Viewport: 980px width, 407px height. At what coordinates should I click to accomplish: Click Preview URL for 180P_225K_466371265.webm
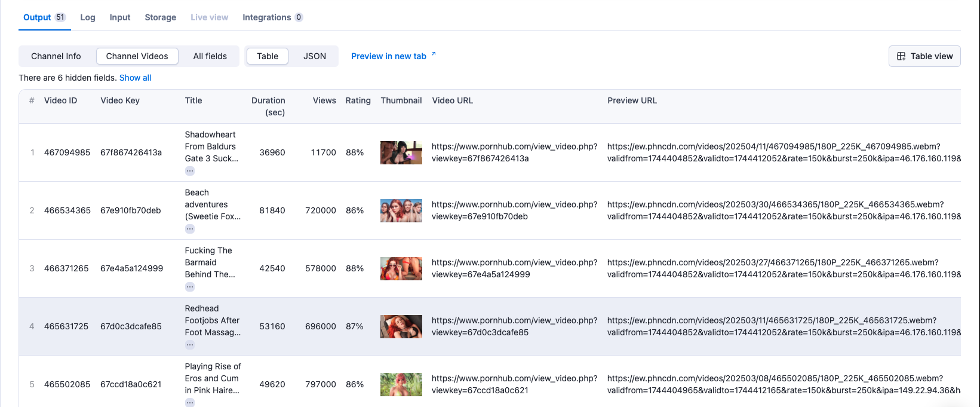click(x=784, y=268)
